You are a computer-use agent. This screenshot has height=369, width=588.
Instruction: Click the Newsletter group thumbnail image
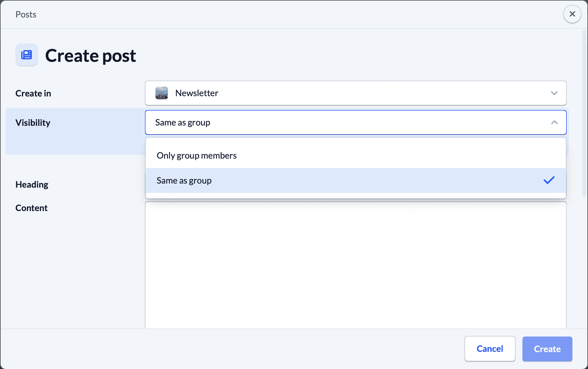coord(162,93)
